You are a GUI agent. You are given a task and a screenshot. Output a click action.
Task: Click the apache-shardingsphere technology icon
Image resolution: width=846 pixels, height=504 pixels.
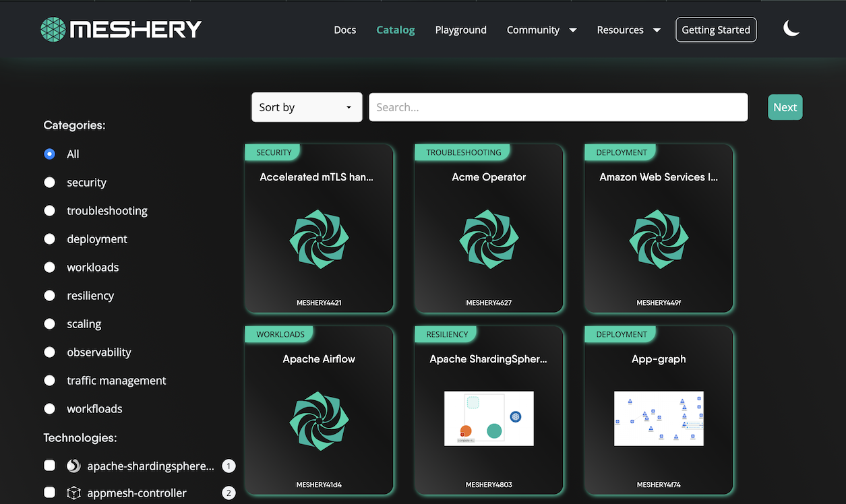pos(73,465)
